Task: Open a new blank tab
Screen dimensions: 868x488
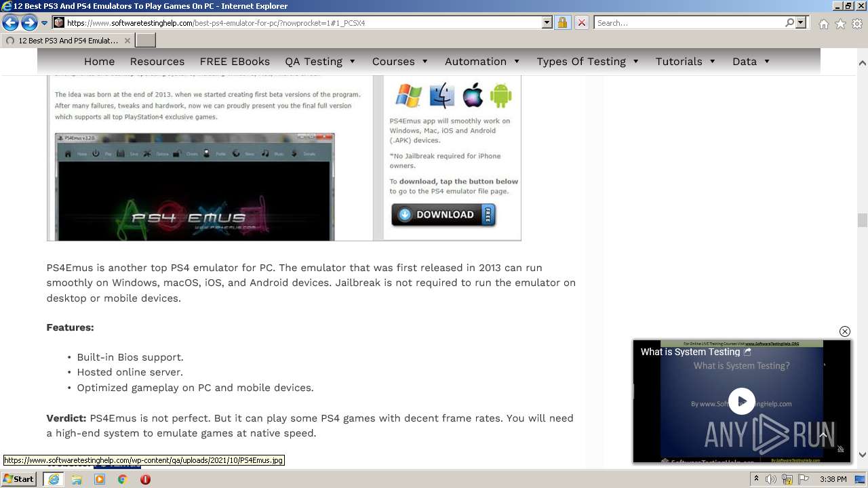Action: point(146,41)
